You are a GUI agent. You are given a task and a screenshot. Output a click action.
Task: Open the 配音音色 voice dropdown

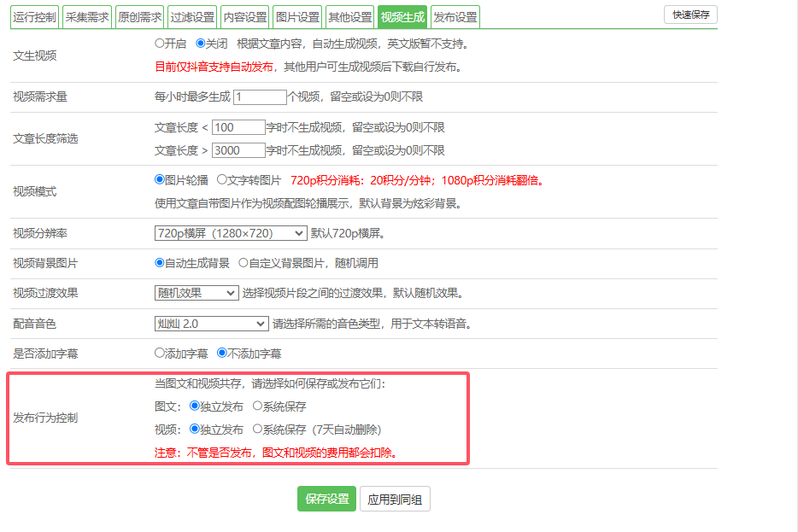point(211,324)
